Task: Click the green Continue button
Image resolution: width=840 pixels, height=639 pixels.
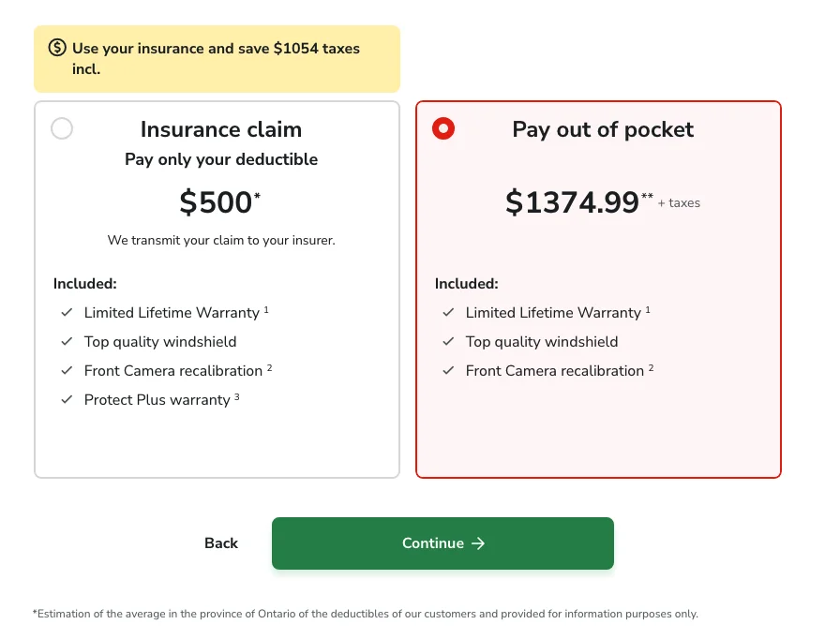Action: (x=442, y=543)
